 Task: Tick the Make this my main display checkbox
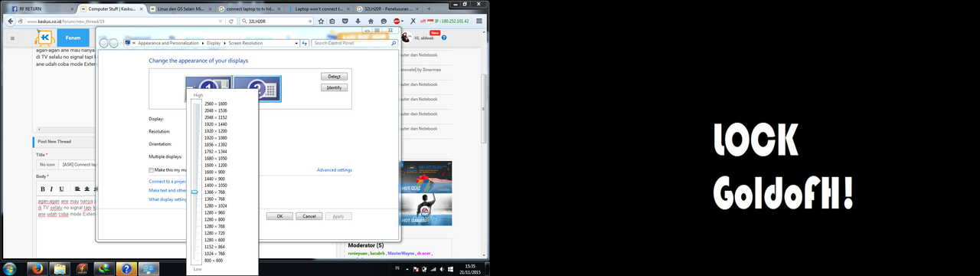tap(151, 169)
